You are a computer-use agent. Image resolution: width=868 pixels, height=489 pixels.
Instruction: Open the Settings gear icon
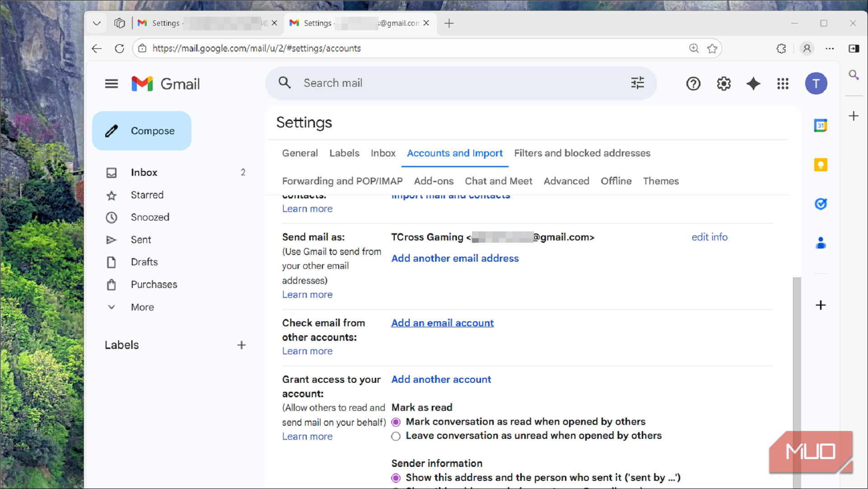pyautogui.click(x=723, y=84)
